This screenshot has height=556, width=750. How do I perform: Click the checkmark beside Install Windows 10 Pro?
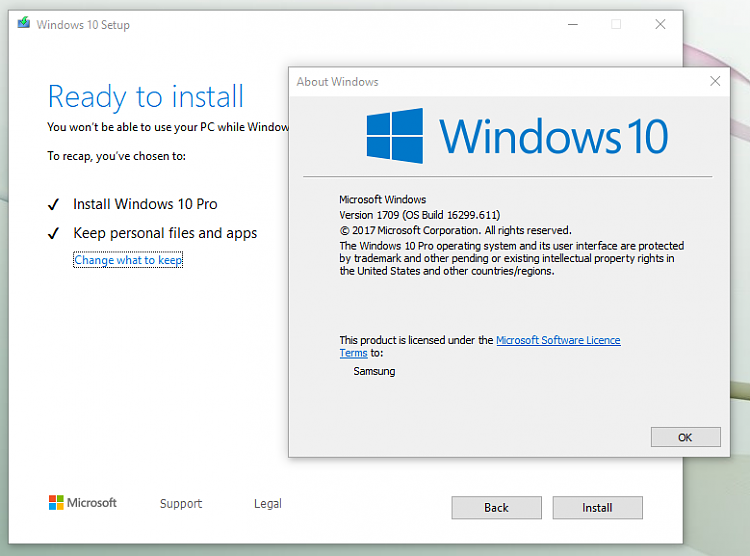point(53,205)
